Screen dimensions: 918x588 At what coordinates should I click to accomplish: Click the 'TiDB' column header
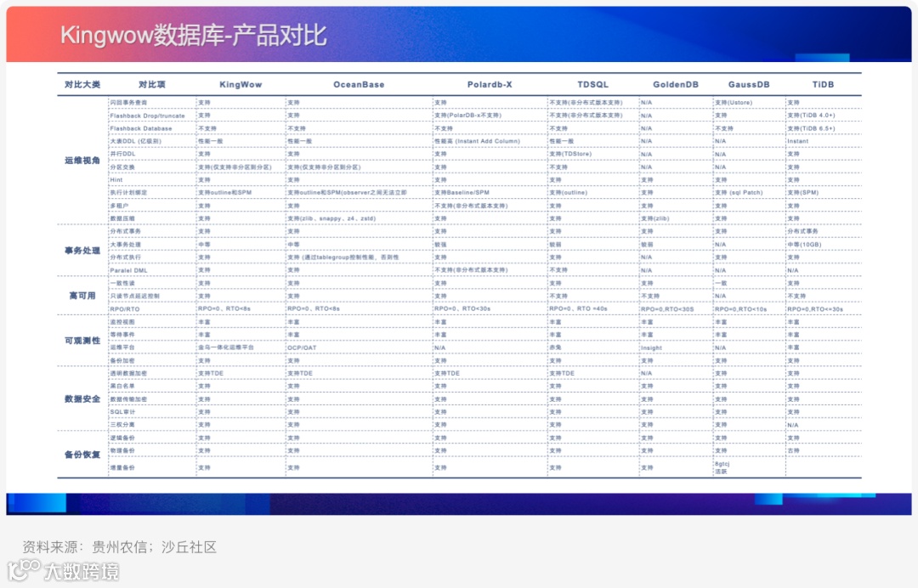[823, 84]
